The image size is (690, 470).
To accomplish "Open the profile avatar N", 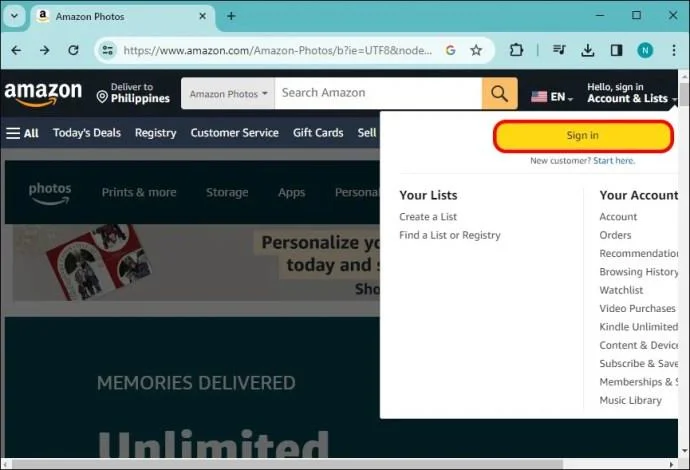I will pos(645,50).
